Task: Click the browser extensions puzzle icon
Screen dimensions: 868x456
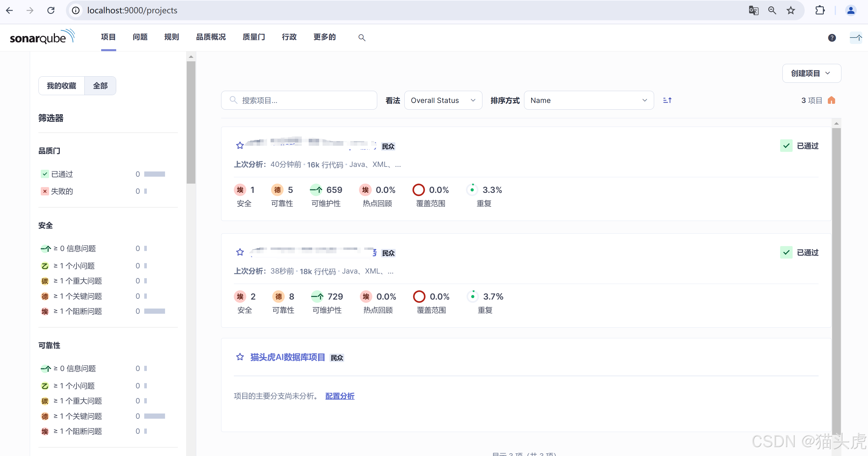Action: point(820,10)
